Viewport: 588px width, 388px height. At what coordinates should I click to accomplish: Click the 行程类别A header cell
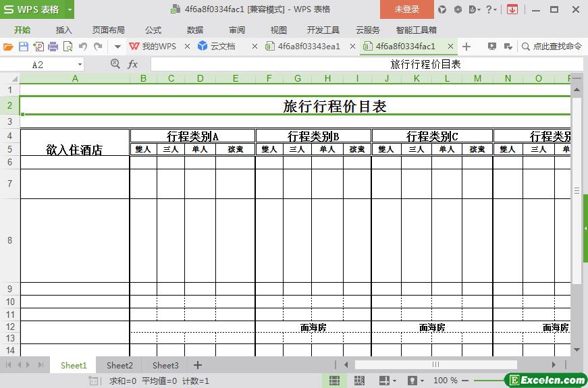tap(192, 136)
